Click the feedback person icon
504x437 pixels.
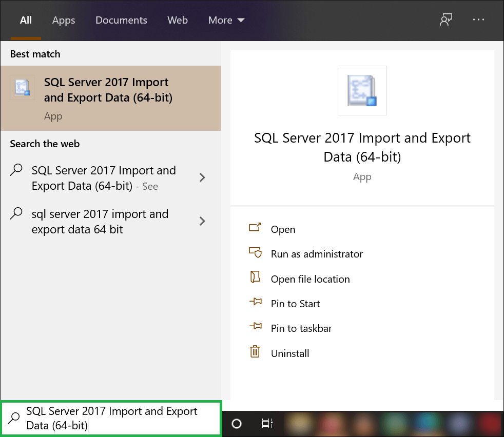point(446,19)
